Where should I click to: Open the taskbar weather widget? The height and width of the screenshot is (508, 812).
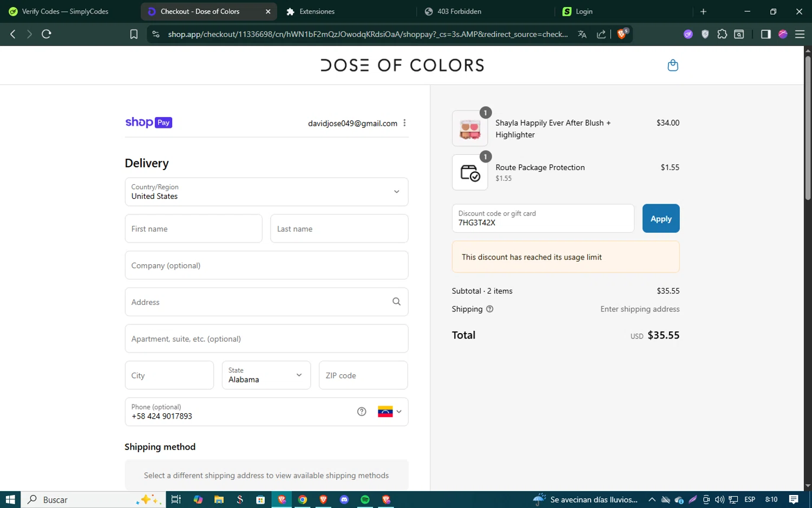point(585,499)
